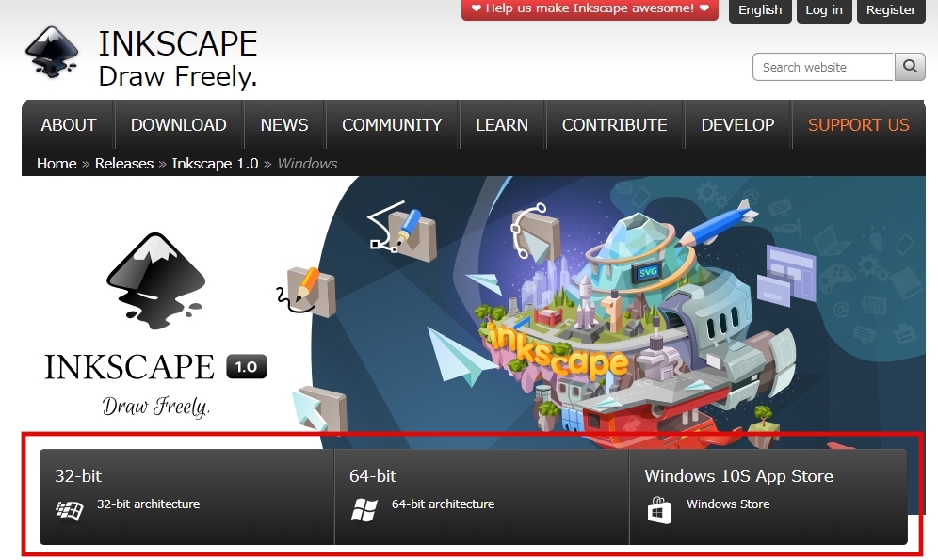Open the ABOUT menu
This screenshot has width=938, height=560.
click(68, 125)
